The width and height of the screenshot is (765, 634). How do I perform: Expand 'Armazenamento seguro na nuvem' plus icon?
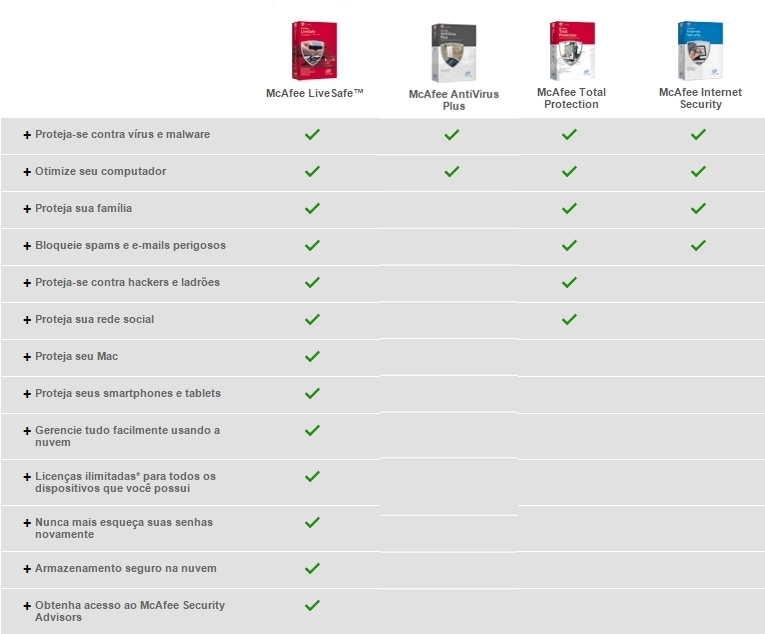(x=27, y=569)
